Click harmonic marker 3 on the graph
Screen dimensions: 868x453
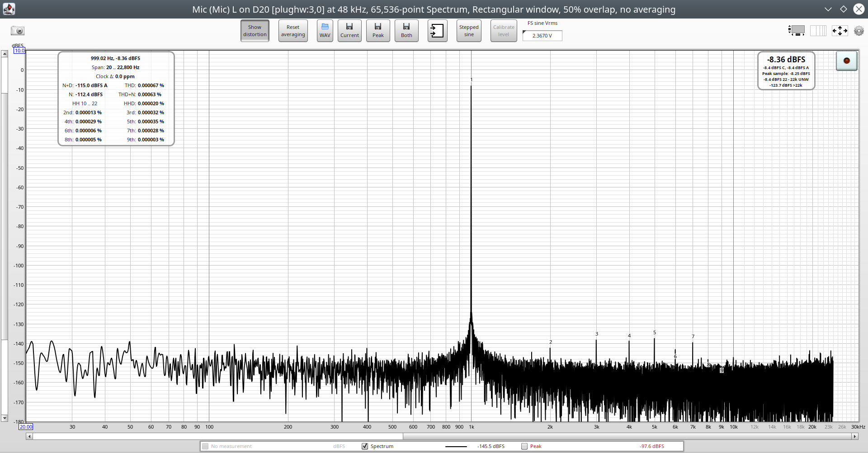[x=597, y=334]
